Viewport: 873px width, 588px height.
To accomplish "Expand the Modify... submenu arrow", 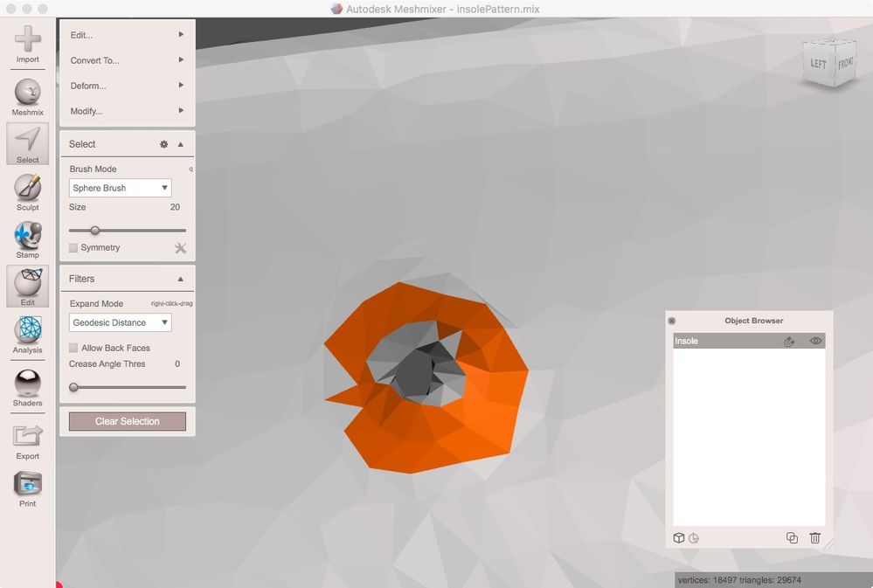I will point(181,111).
